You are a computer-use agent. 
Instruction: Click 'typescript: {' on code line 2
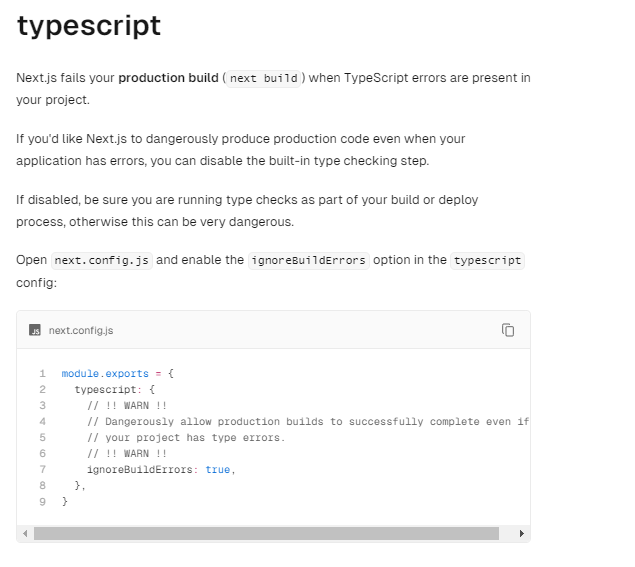pos(115,390)
